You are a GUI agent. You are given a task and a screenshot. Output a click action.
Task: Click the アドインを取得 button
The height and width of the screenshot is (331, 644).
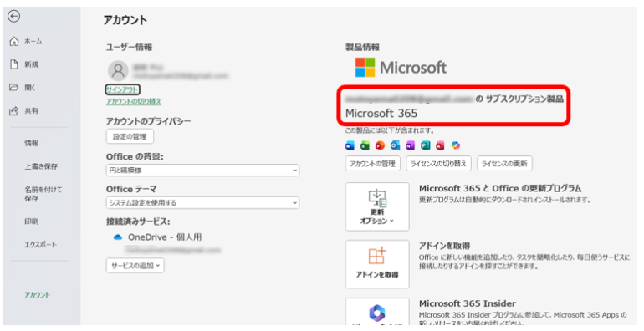pyautogui.click(x=377, y=264)
